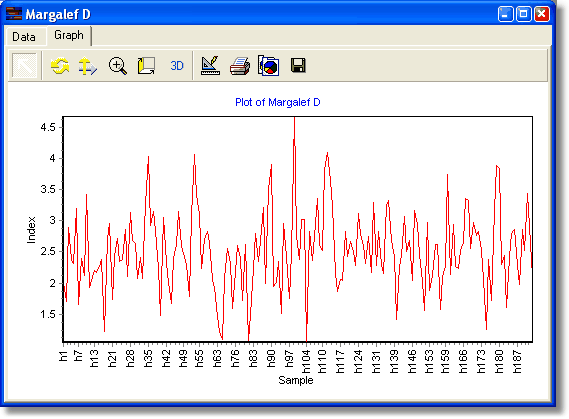This screenshot has width=569, height=419.
Task: Activate the magnifier zoom tool
Action: 118,66
